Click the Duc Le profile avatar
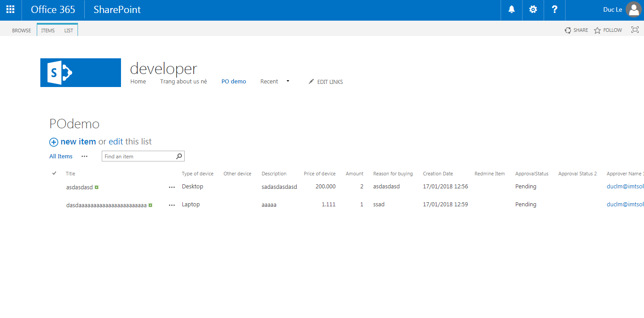This screenshot has width=644, height=318. [633, 10]
